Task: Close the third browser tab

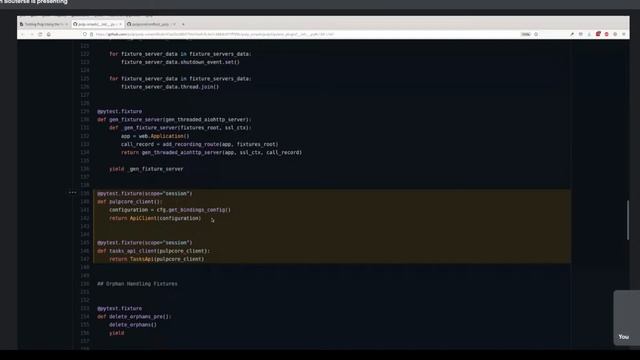Action: coord(174,24)
